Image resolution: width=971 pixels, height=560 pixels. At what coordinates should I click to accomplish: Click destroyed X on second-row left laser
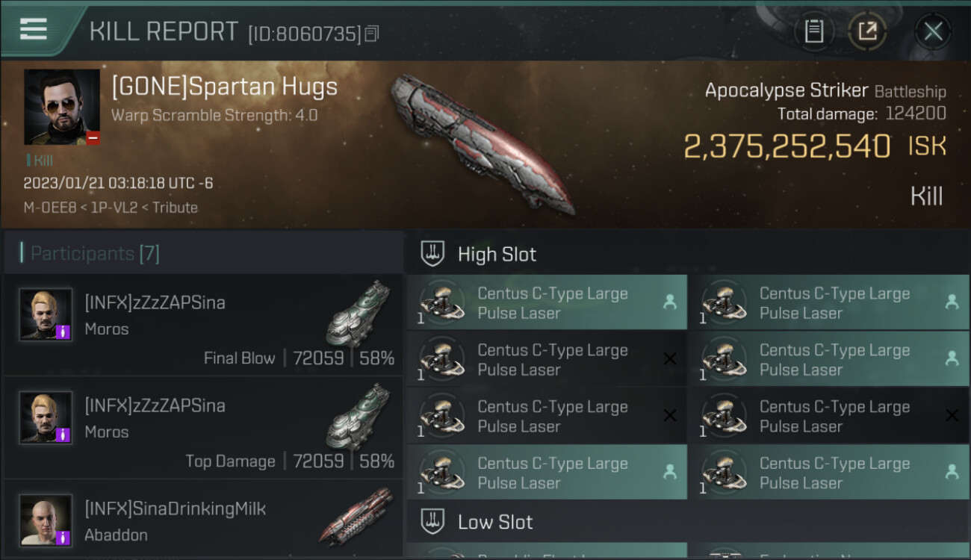click(x=670, y=359)
